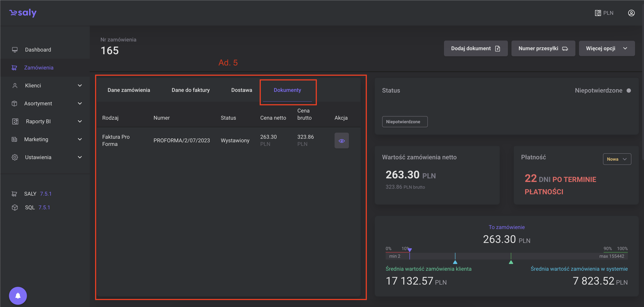Click the PROFORMA/2/07/2023 document number
Image resolution: width=644 pixels, height=307 pixels.
coord(181,141)
